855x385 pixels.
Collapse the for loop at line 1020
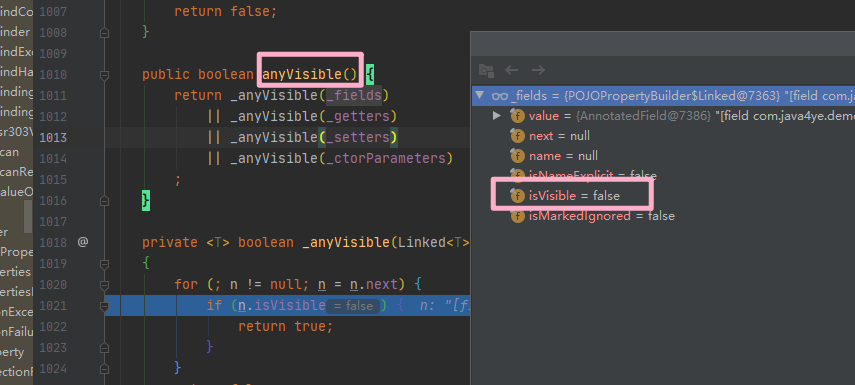point(104,285)
